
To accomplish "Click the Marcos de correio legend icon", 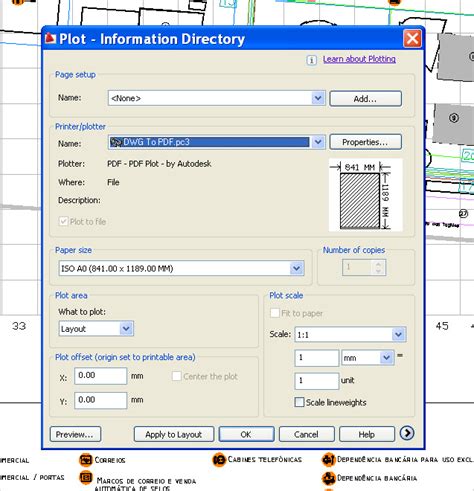I will click(86, 478).
